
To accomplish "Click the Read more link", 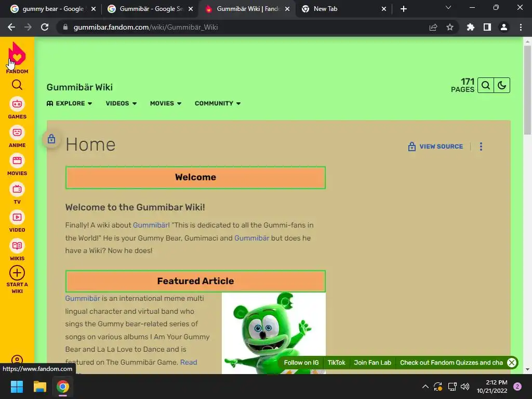I will pos(189,362).
